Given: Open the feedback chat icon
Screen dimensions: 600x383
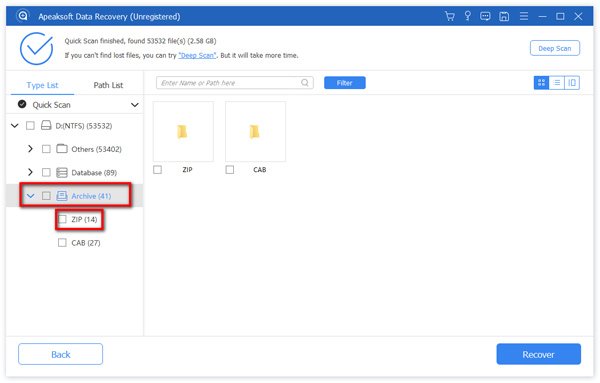Looking at the screenshot, I should pos(485,16).
